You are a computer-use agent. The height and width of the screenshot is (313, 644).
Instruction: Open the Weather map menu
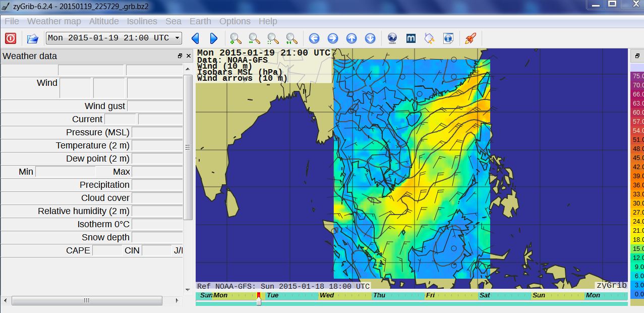[54, 21]
